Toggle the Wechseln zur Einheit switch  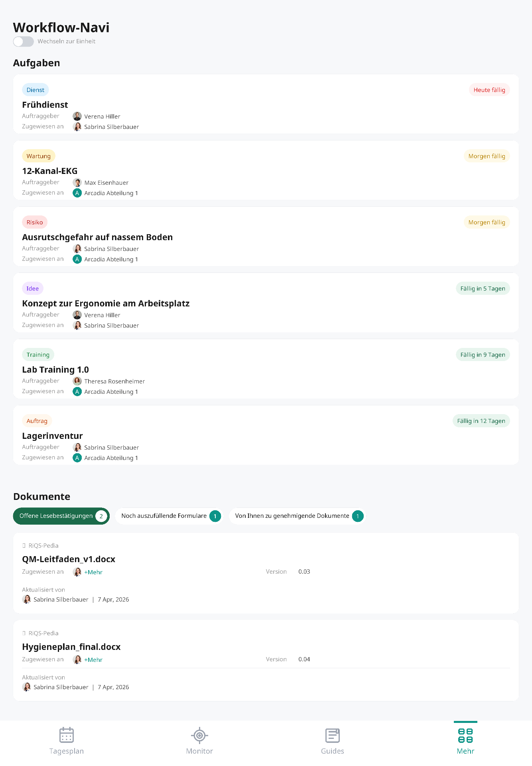point(24,41)
